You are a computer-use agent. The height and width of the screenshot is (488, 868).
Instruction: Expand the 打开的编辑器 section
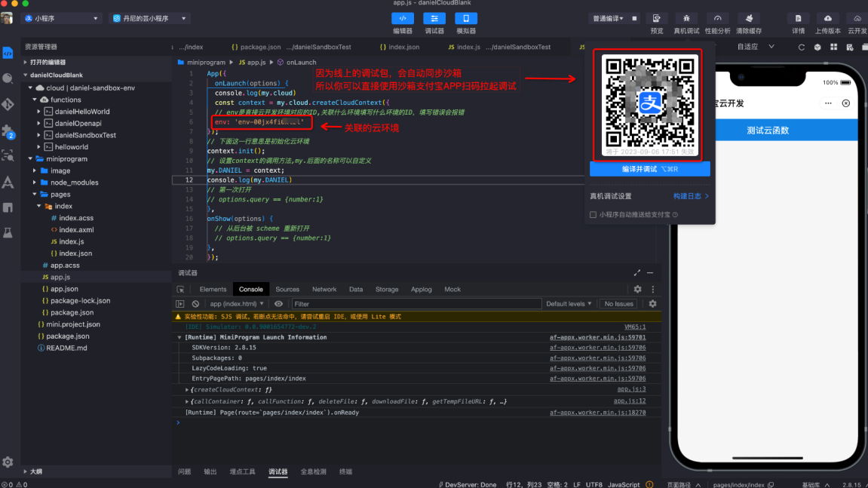48,62
